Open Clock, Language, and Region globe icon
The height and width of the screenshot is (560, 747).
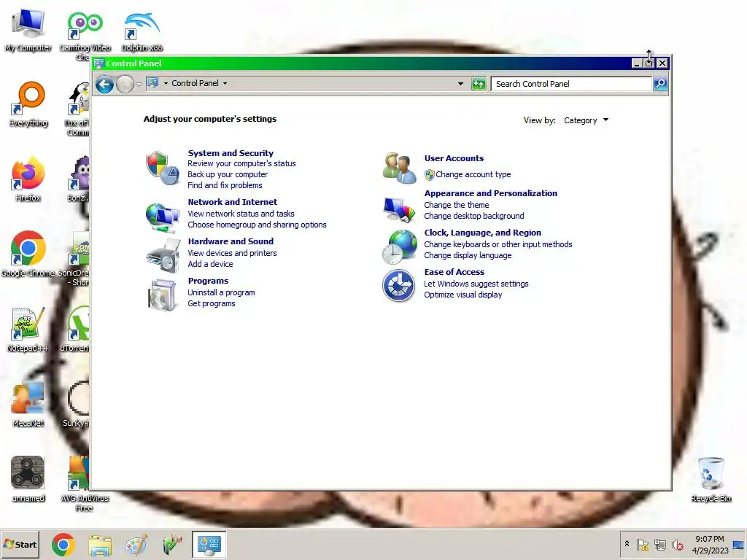pyautogui.click(x=399, y=246)
